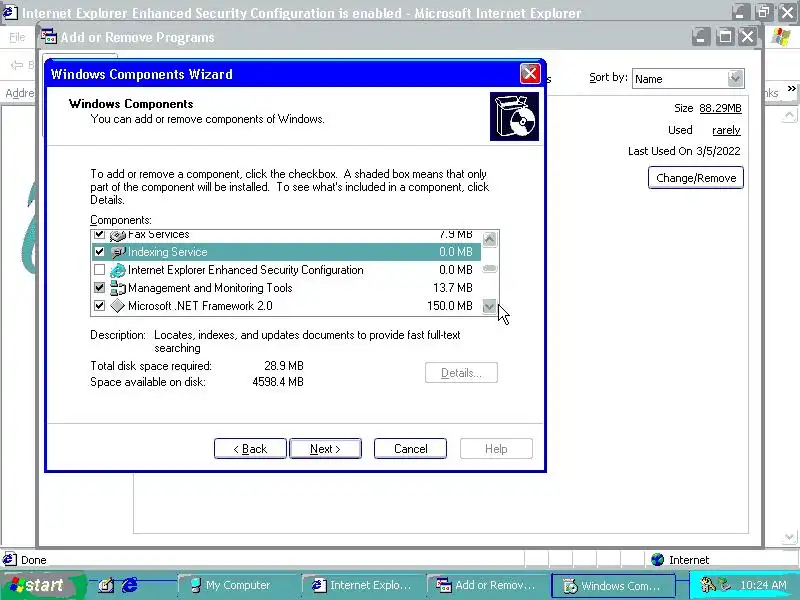The image size is (800, 600).
Task: Click the Start button
Action: (41, 585)
